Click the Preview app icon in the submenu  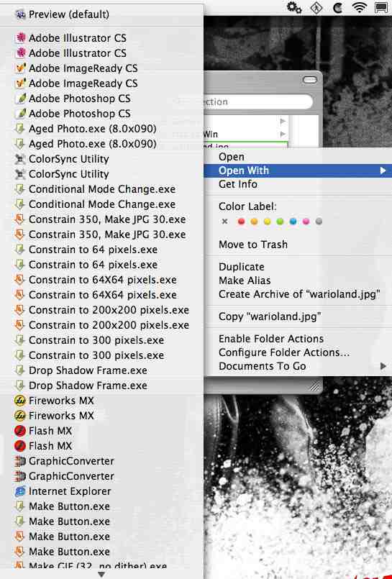coord(20,14)
